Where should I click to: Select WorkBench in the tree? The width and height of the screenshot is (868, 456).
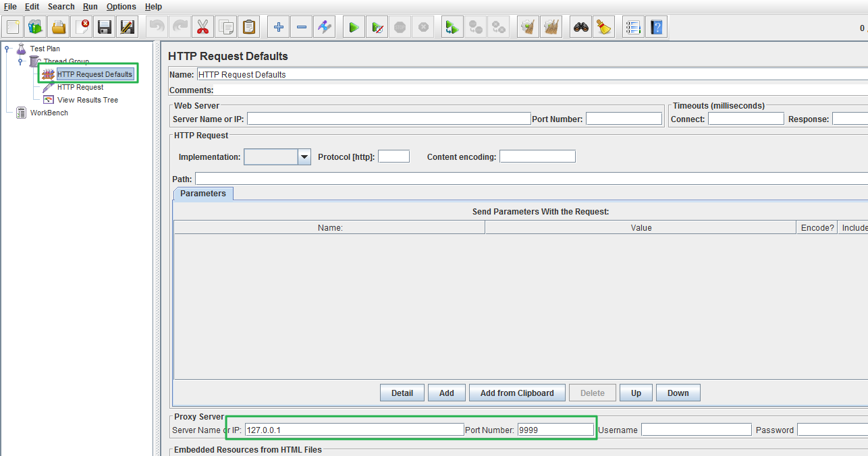click(x=49, y=113)
